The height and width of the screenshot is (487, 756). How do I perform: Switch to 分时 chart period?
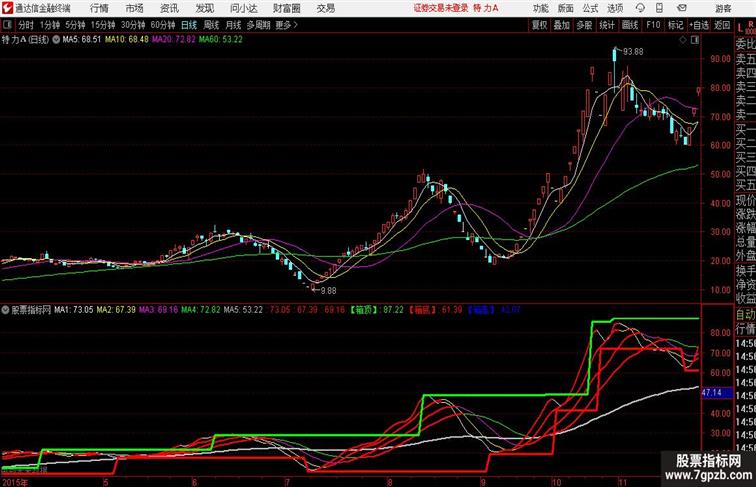pyautogui.click(x=26, y=25)
